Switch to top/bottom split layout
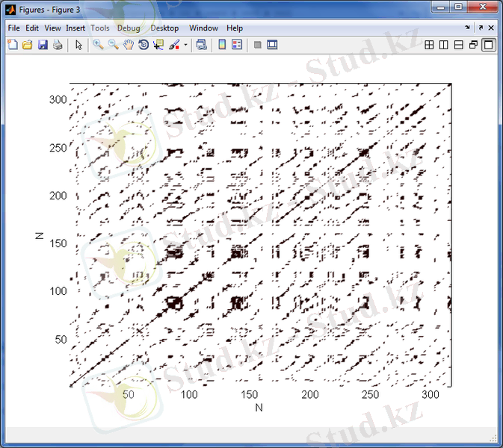 459,45
